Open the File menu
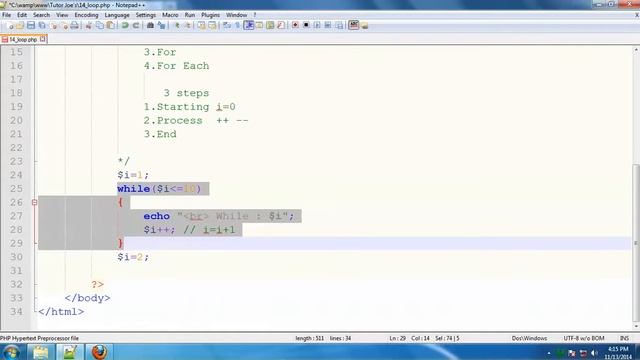Viewport: 640px width, 360px height. [x=7, y=15]
